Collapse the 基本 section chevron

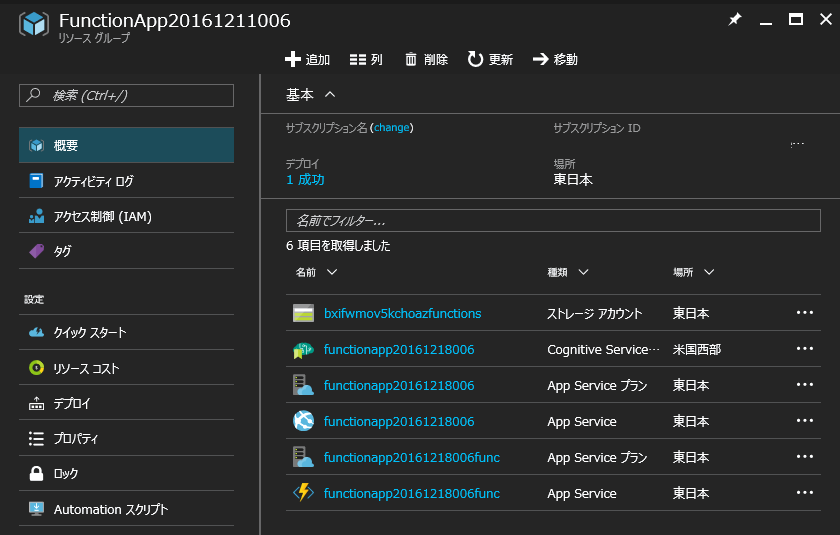[x=330, y=95]
